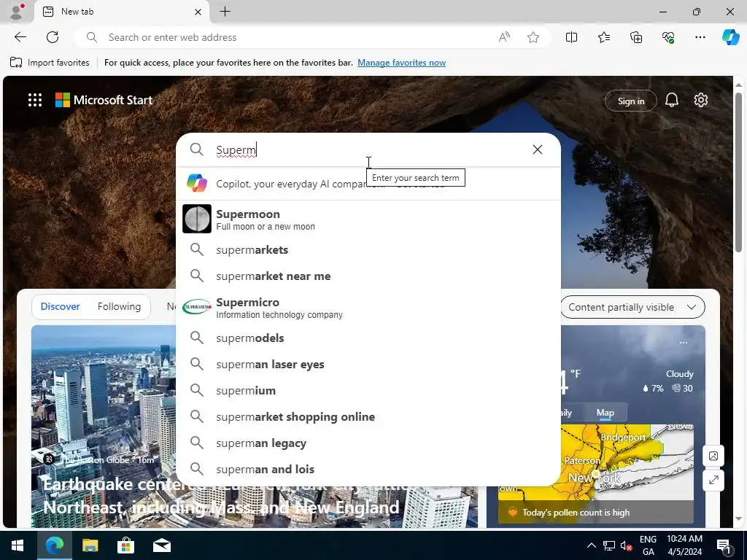Viewport: 747px width, 560px height.
Task: Open Split screen view
Action: 571,37
